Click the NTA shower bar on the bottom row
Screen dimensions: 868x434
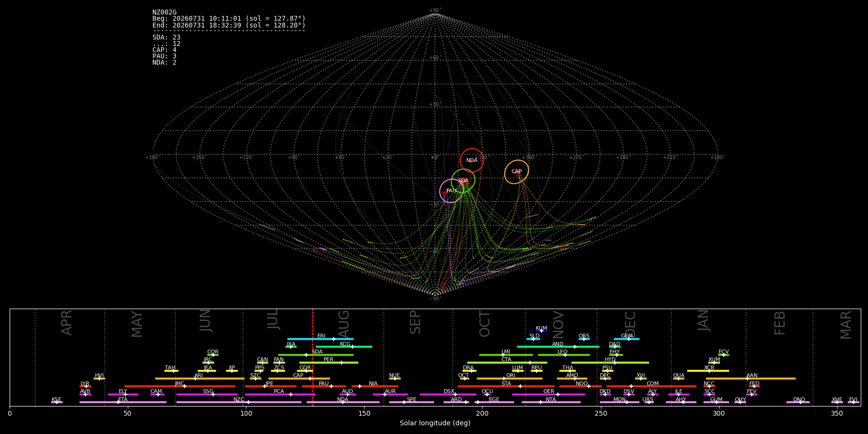click(551, 402)
